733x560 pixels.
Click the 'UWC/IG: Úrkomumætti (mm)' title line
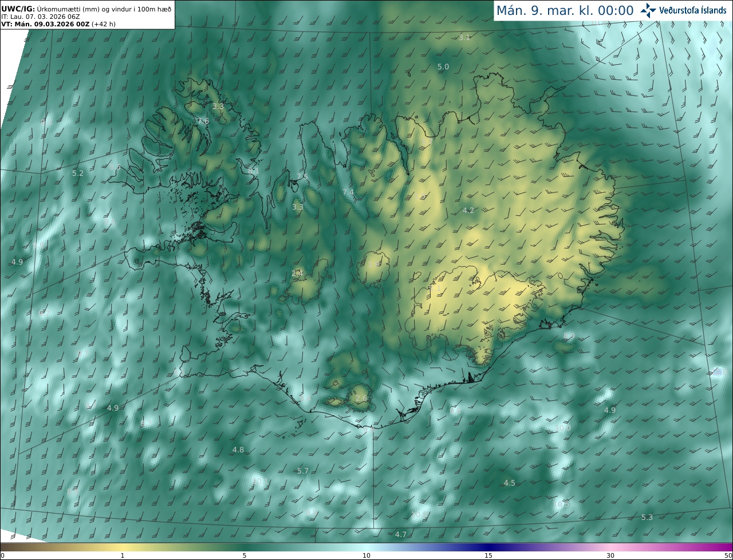pyautogui.click(x=86, y=8)
